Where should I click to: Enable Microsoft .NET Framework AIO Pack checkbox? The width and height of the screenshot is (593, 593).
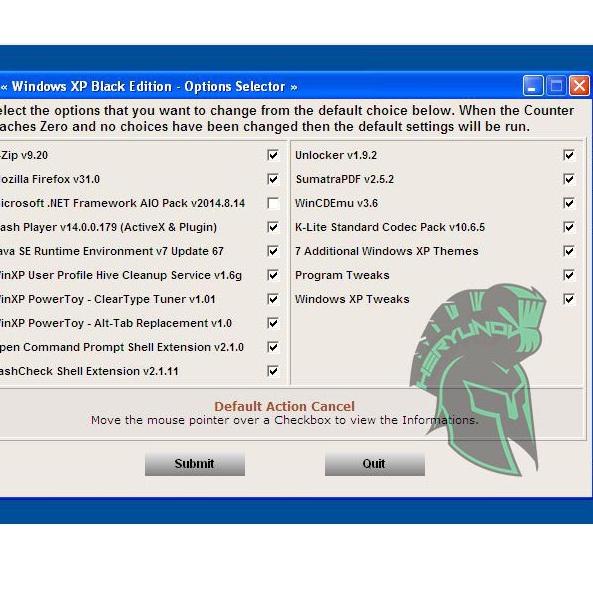[x=273, y=203]
